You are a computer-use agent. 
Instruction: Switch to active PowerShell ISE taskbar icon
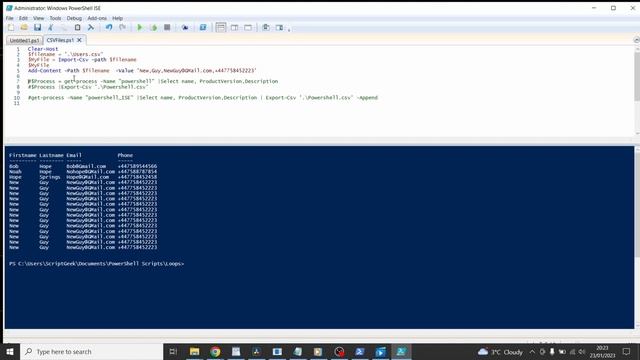coord(401,351)
